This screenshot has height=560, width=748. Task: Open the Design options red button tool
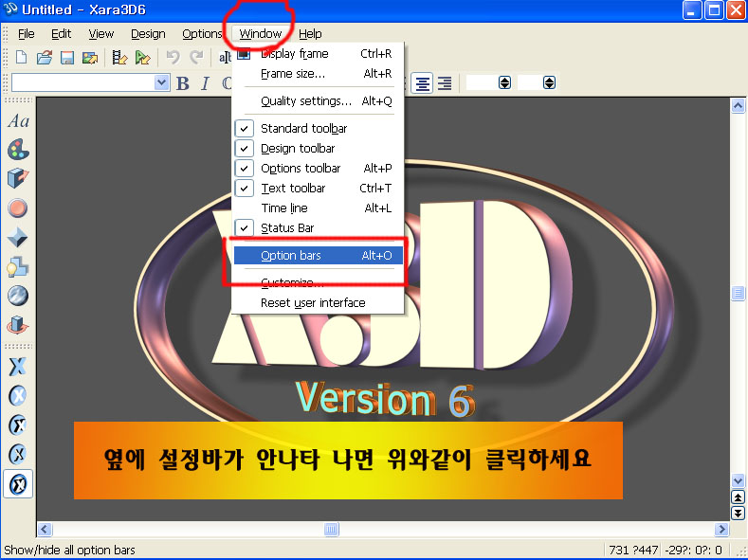18,208
